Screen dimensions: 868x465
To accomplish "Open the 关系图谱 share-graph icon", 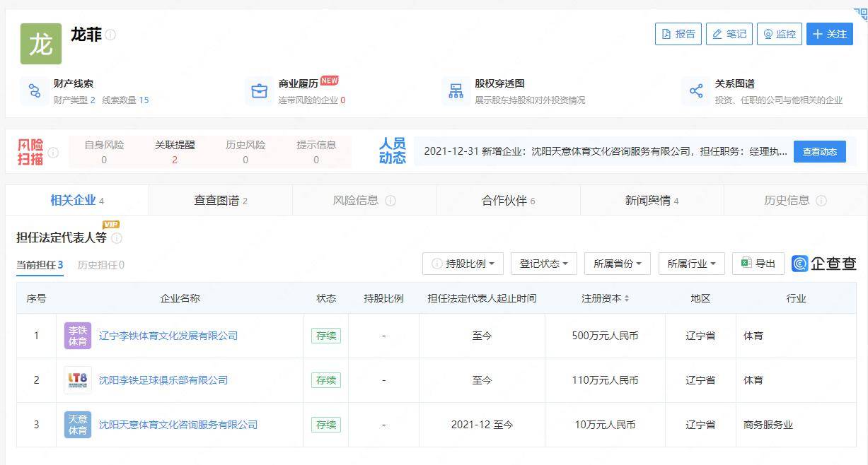I will pyautogui.click(x=696, y=91).
